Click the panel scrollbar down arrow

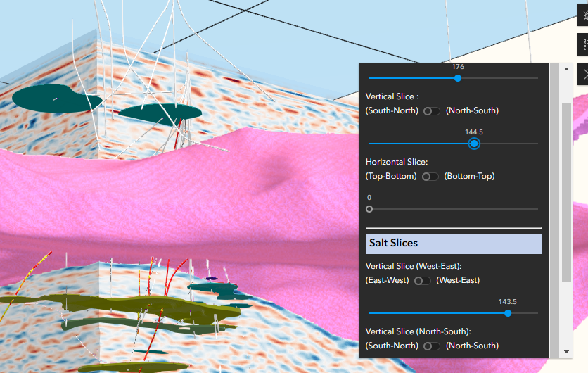point(565,352)
